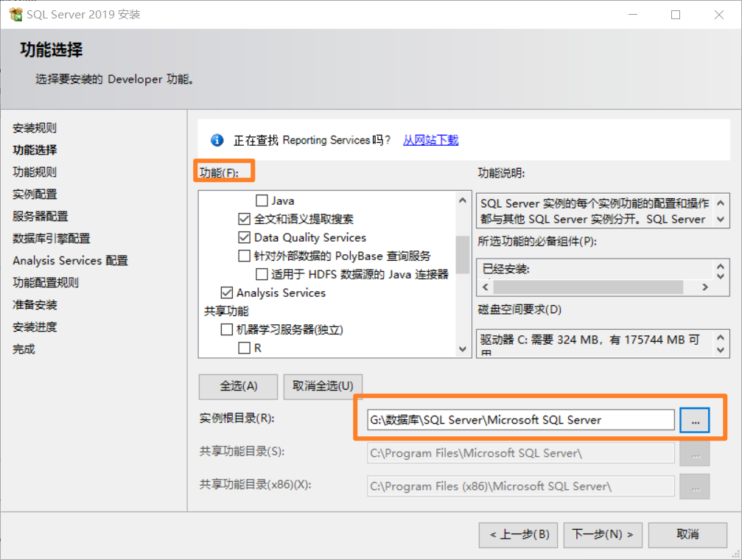742x560 pixels.
Task: Toggle the Analysis Services checkbox
Action: point(227,293)
